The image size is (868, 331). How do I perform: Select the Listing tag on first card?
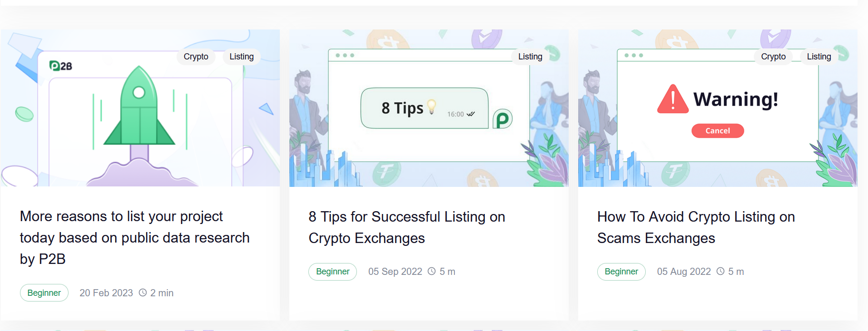(x=242, y=57)
